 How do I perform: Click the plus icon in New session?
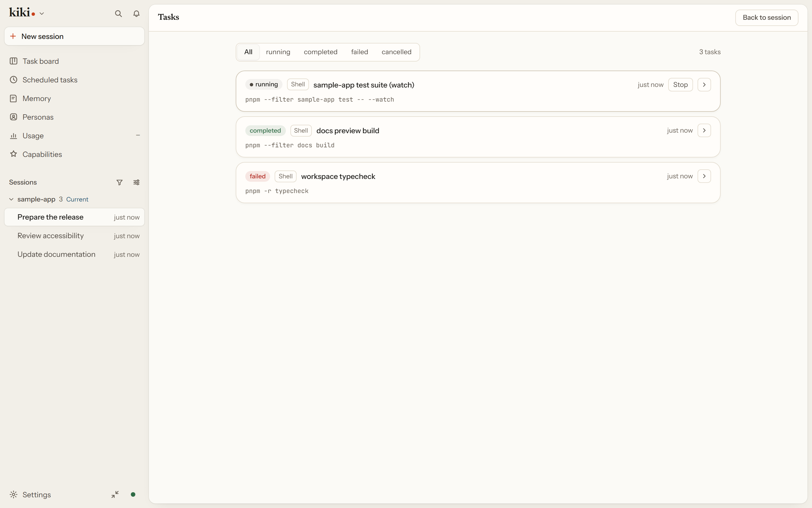13,36
